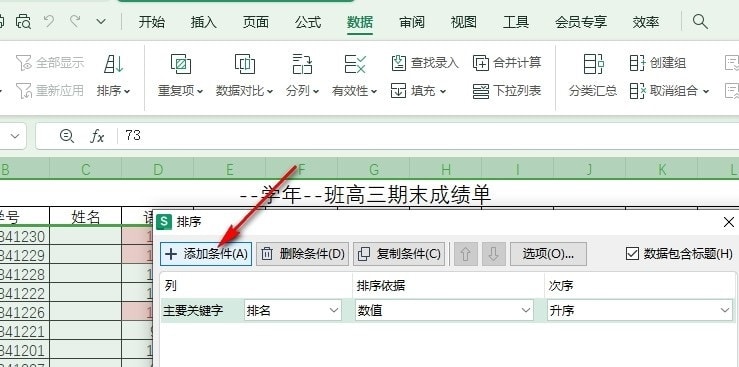Open the 次序 dropdown showing 升序
Image resolution: width=739 pixels, height=367 pixels.
tap(640, 310)
